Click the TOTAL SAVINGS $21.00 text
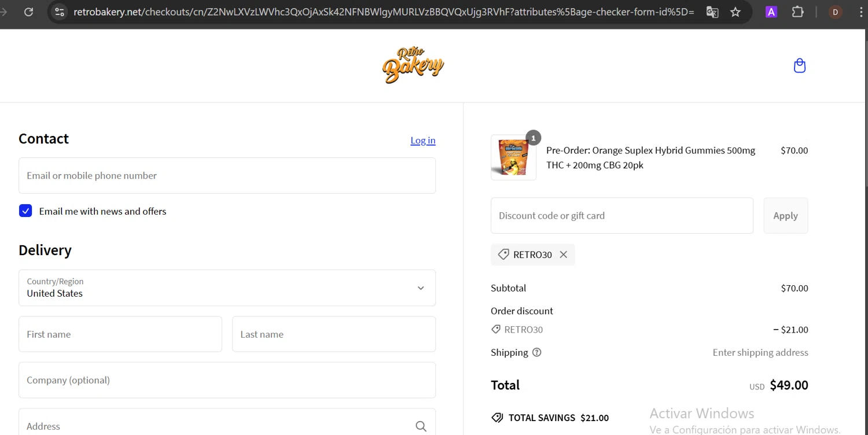 pyautogui.click(x=558, y=418)
